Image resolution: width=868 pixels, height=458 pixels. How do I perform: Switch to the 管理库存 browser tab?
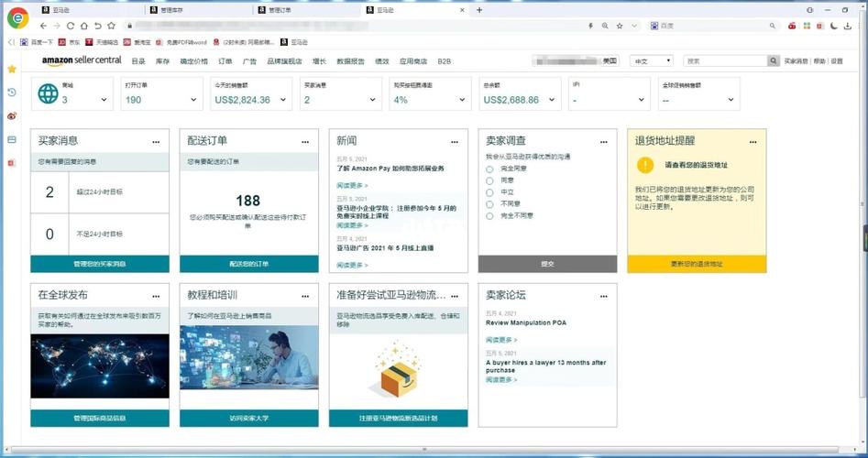(199, 10)
